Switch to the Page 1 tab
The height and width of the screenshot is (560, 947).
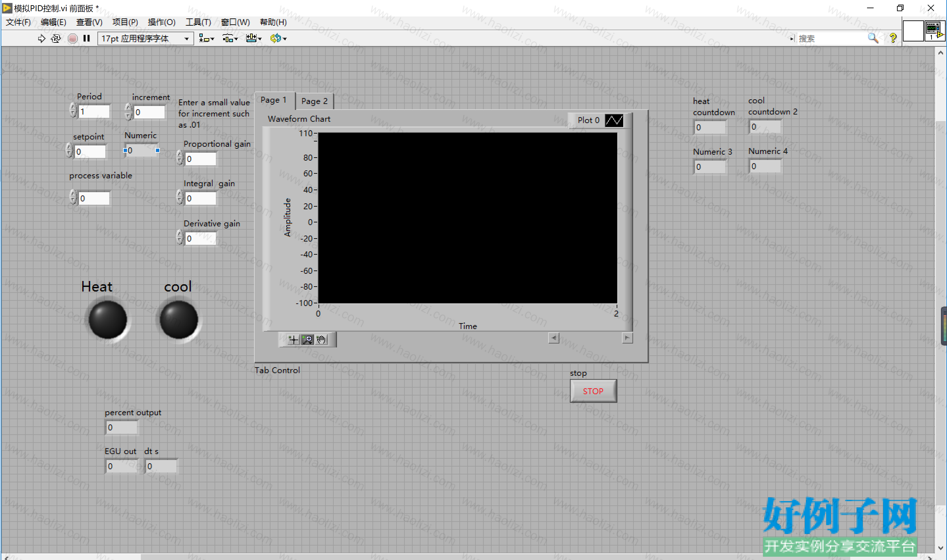point(274,100)
